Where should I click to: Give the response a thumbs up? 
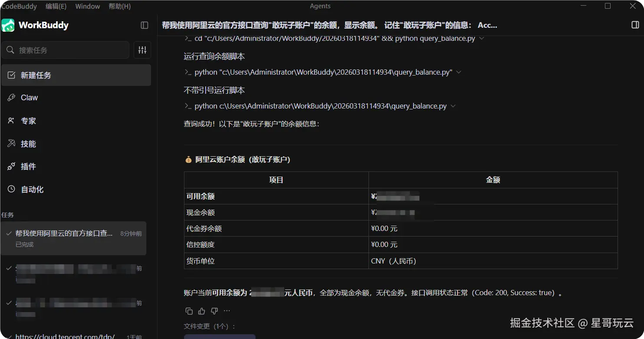(x=201, y=311)
